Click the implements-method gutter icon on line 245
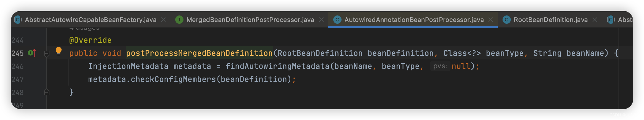Screen dimensions: 644x120 32,53
